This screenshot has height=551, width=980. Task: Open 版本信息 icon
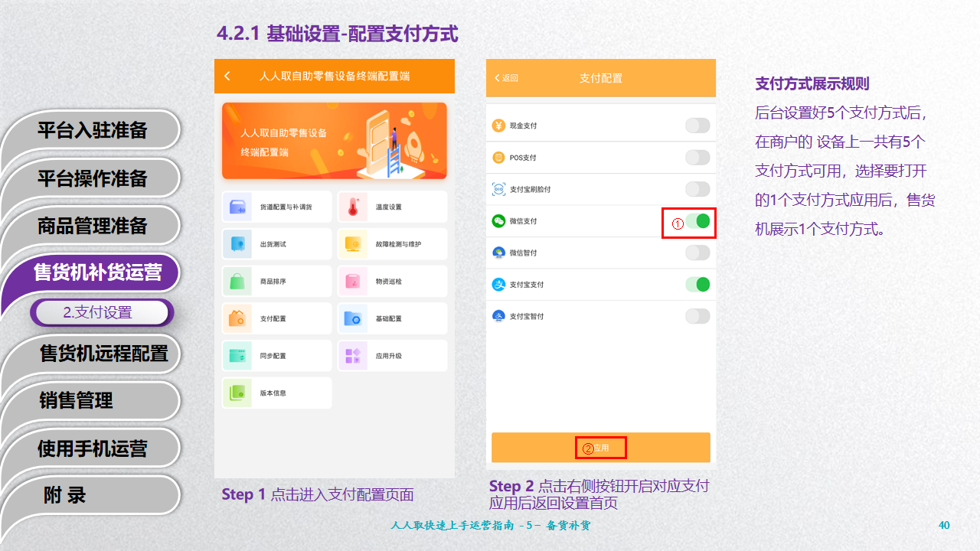(237, 393)
